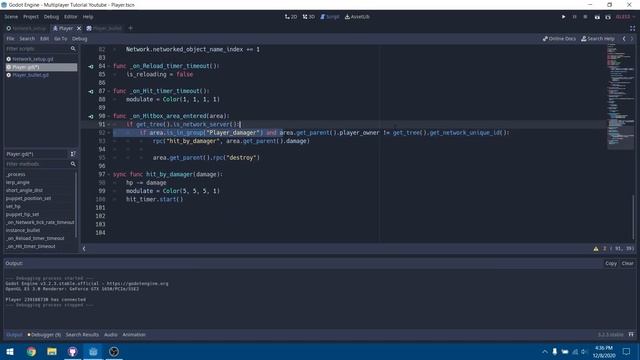The image size is (640, 360).
Task: Toggle alphabetical sorting of methods
Action: tap(73, 154)
